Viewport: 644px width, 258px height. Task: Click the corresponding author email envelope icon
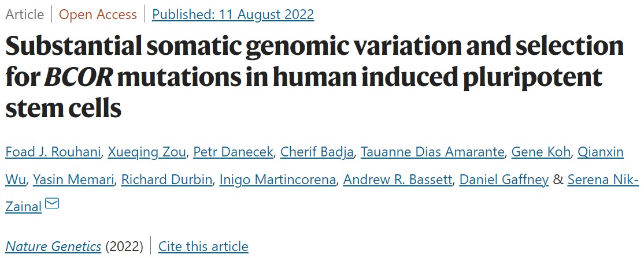coord(52,203)
